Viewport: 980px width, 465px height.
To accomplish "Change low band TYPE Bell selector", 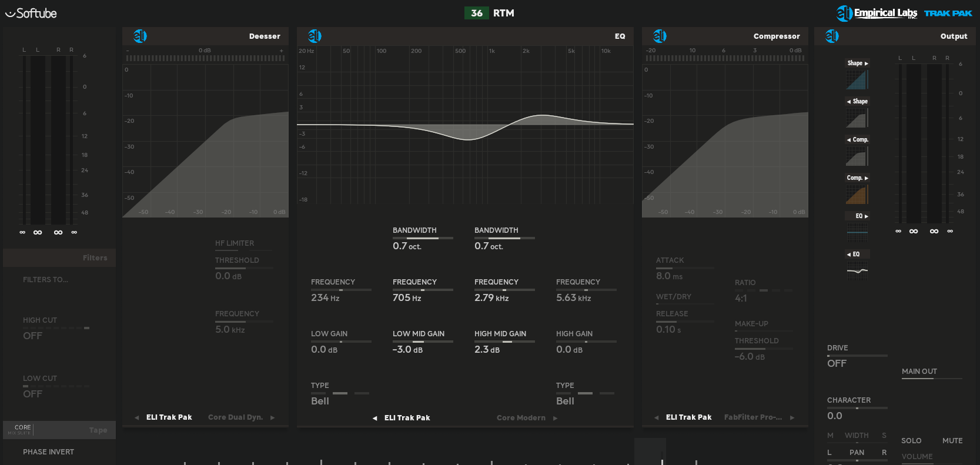I will (340, 394).
